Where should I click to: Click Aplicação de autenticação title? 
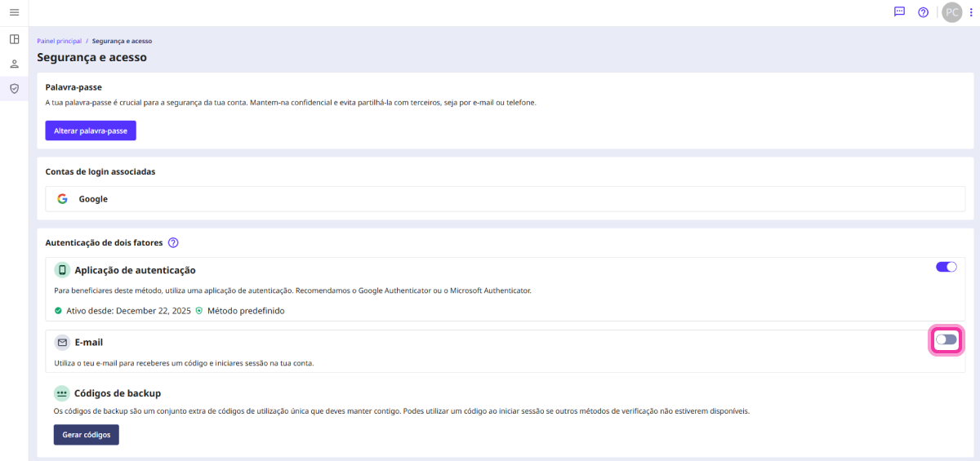(x=135, y=270)
